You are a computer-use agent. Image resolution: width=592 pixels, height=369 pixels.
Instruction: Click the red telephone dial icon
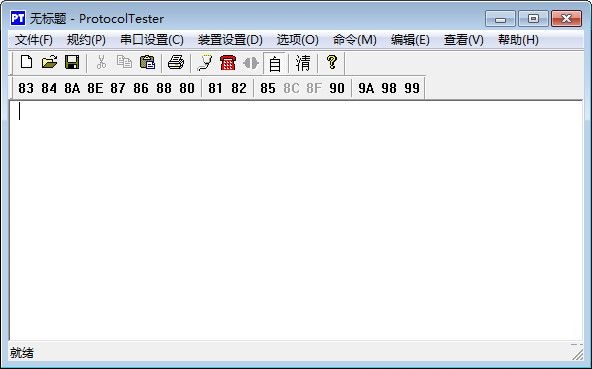click(x=228, y=63)
